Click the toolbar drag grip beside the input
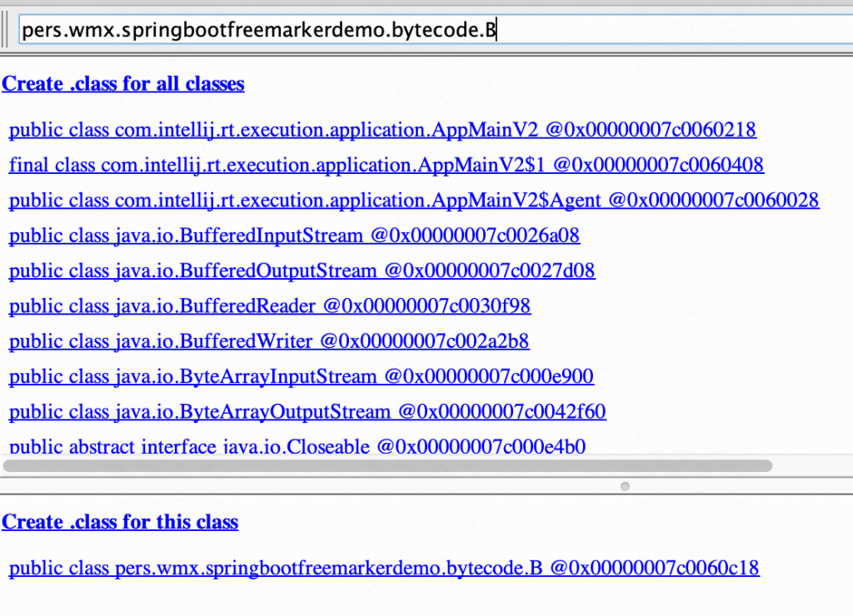 [7, 30]
